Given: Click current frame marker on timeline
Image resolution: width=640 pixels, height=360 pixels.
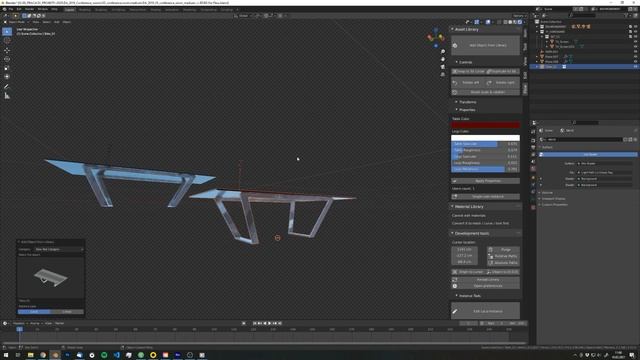Looking at the screenshot, I should pos(19,329).
